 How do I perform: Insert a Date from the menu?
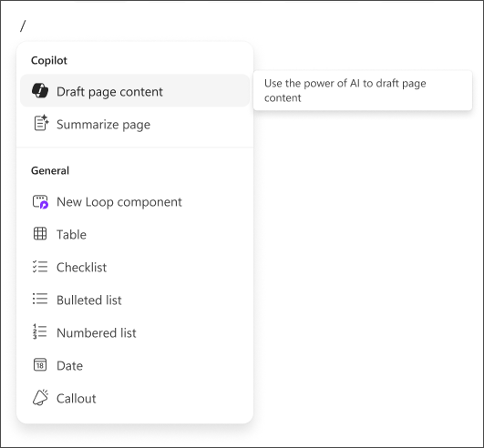pyautogui.click(x=135, y=365)
